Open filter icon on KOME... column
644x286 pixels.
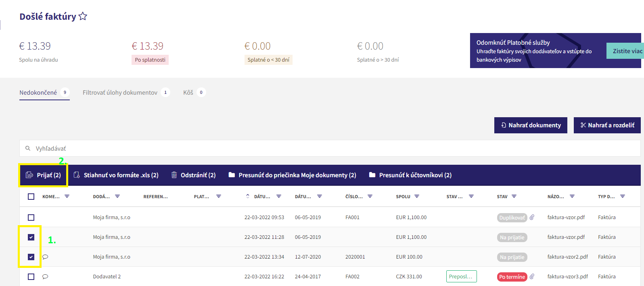(67, 196)
